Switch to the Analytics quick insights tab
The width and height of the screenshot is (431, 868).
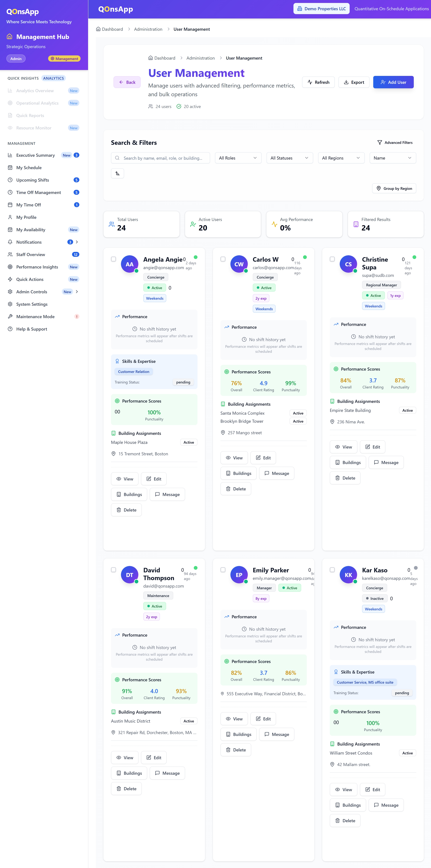[x=54, y=78]
